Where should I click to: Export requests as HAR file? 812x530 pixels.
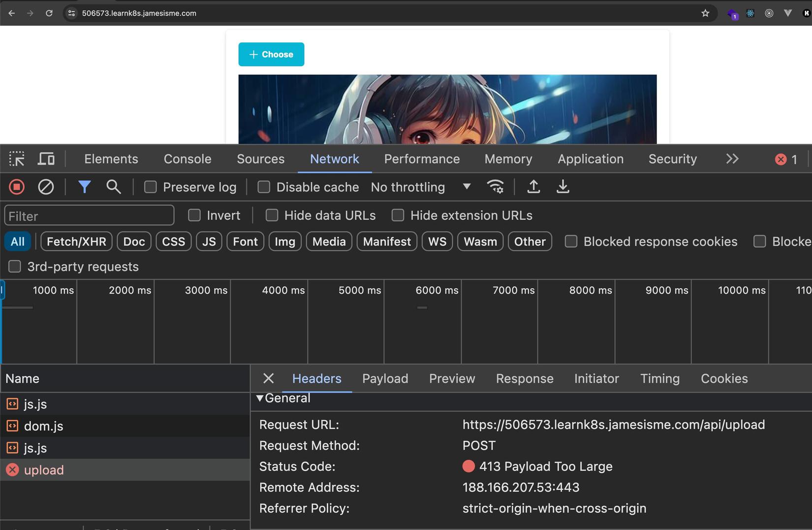[x=563, y=187]
